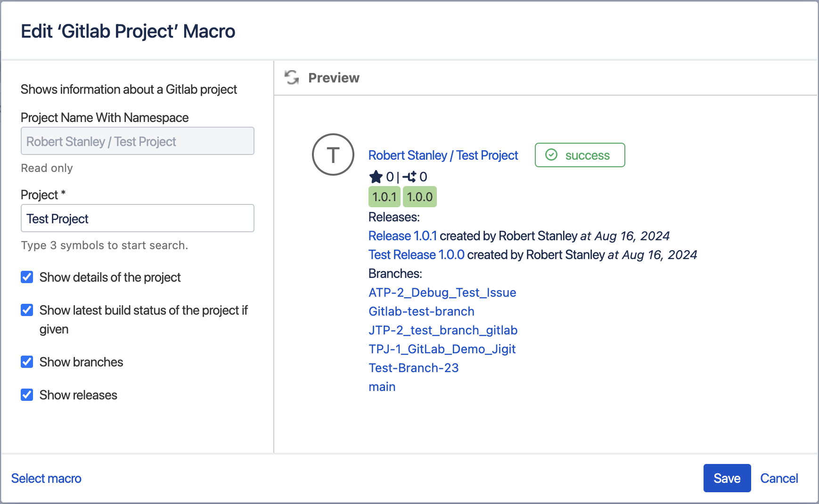The image size is (819, 504).
Task: Uncheck Show details of the project
Action: click(x=27, y=277)
